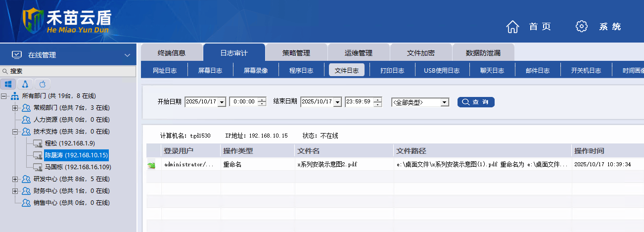The width and height of the screenshot is (644, 232).
Task: Select 马国栋 (192.168.16.109) in tree
Action: tap(78, 167)
